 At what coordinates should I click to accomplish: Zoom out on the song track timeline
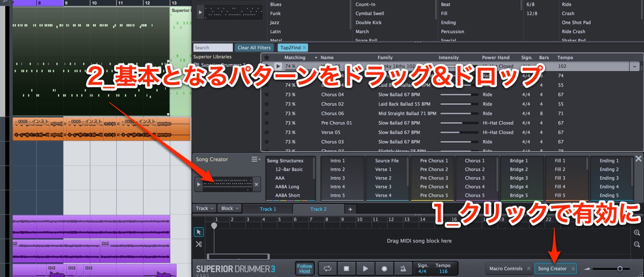pyautogui.click(x=637, y=244)
